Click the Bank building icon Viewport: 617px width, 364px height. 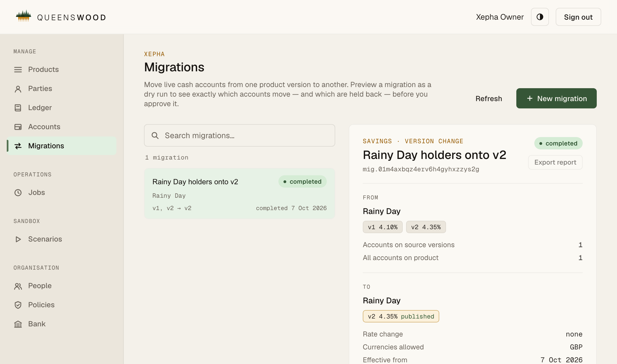point(18,324)
